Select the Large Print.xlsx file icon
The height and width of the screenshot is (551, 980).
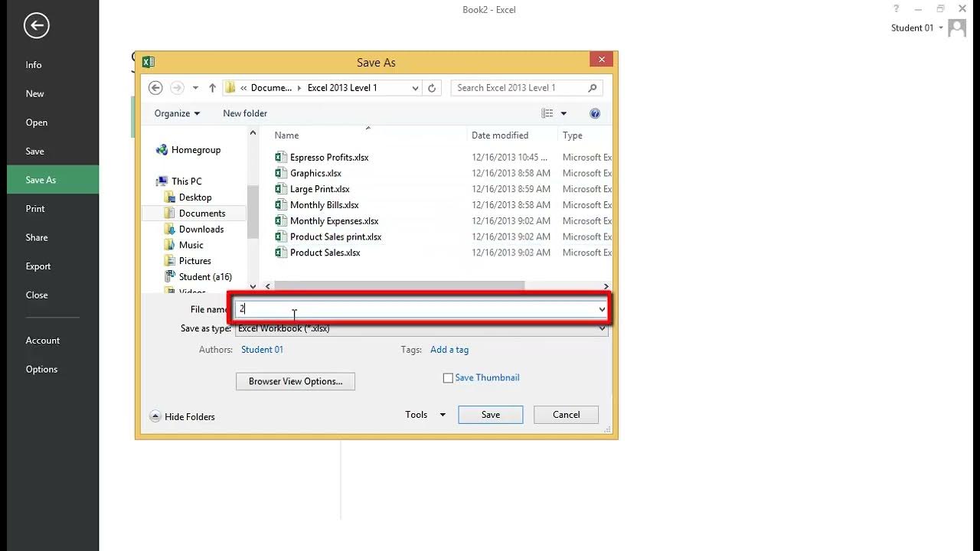click(280, 189)
